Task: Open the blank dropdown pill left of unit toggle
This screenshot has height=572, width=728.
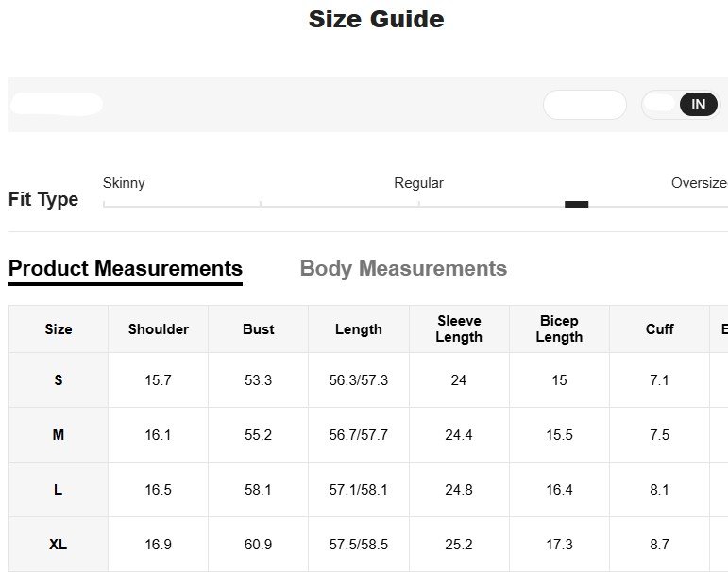Action: [x=584, y=105]
